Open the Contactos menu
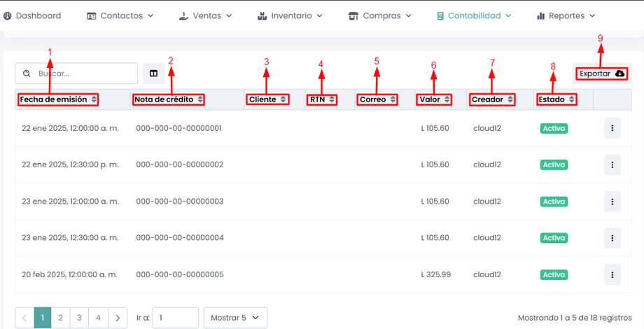 click(x=120, y=15)
